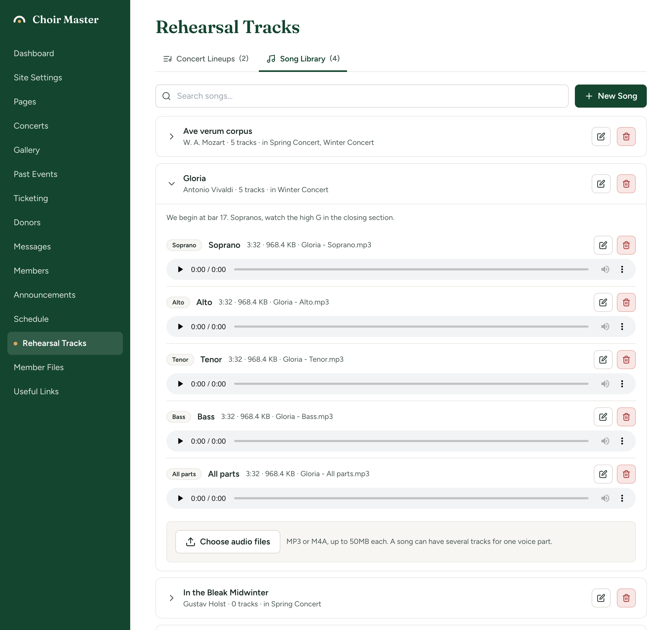Click Choose audio files button
The height and width of the screenshot is (630, 672).
(x=228, y=542)
